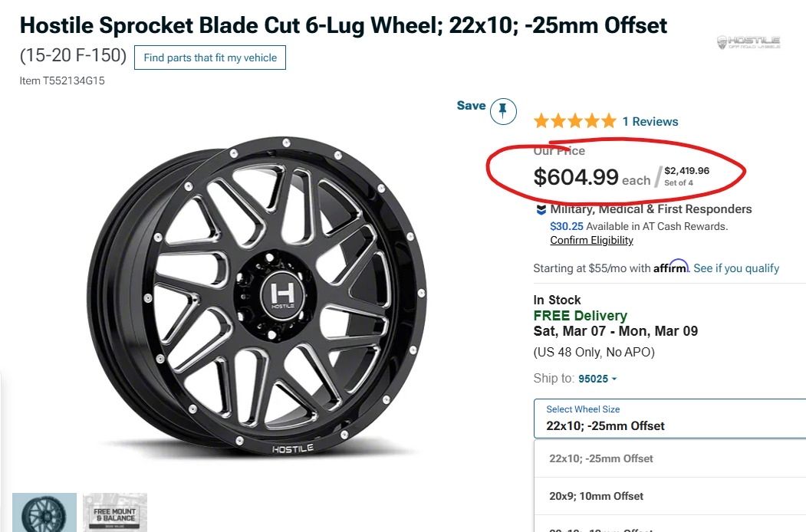Click the first star in the rating
This screenshot has height=532, width=806.
[x=541, y=120]
